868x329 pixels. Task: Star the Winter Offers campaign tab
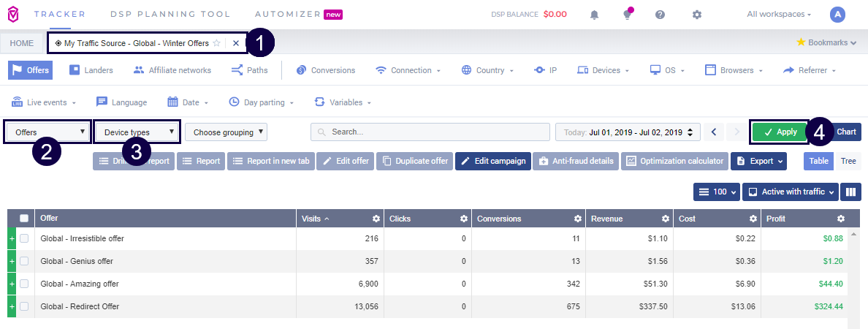[x=216, y=43]
